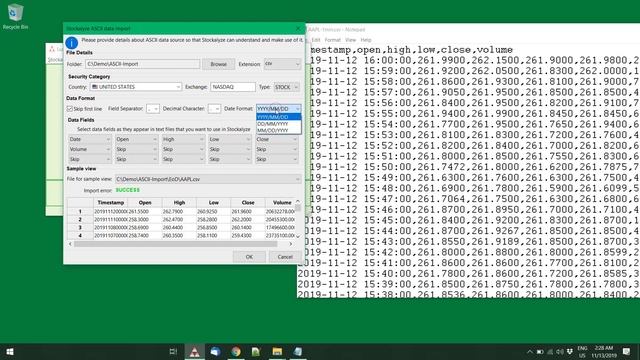This screenshot has width=640, height=360.
Task: Click Close cell 259.4300 in row 4
Action: (248, 236)
